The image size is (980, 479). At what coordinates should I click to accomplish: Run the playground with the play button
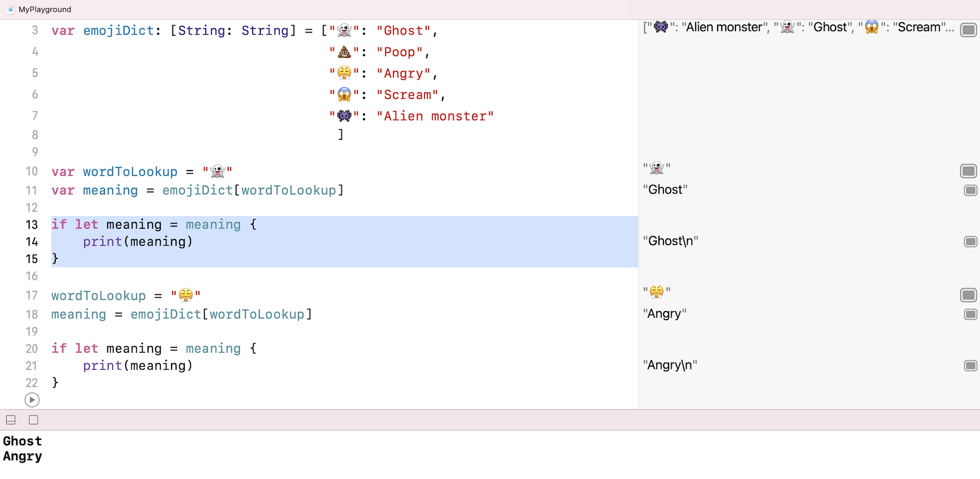32,400
